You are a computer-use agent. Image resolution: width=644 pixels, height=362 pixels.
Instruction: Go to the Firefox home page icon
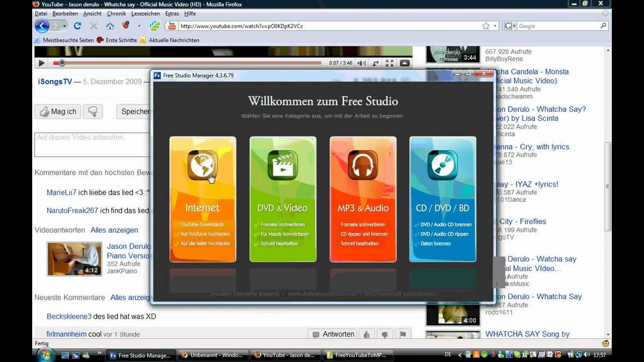(x=110, y=26)
